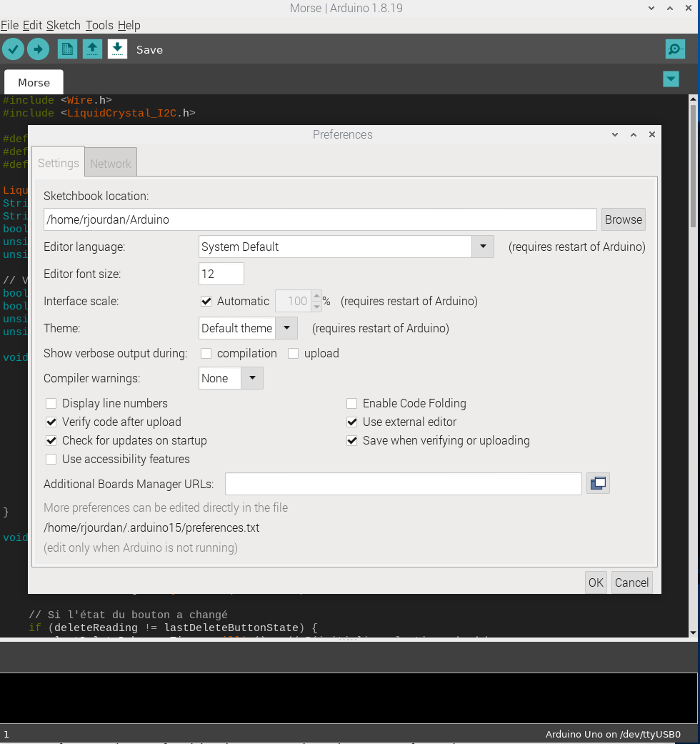700x744 pixels.
Task: Click the Cancel button
Action: [x=631, y=582]
